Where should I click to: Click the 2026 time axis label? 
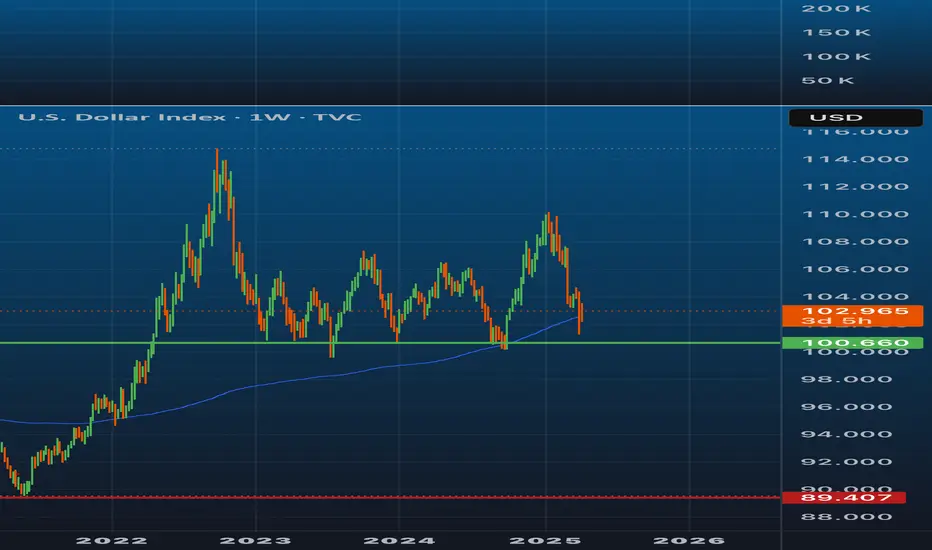689,540
